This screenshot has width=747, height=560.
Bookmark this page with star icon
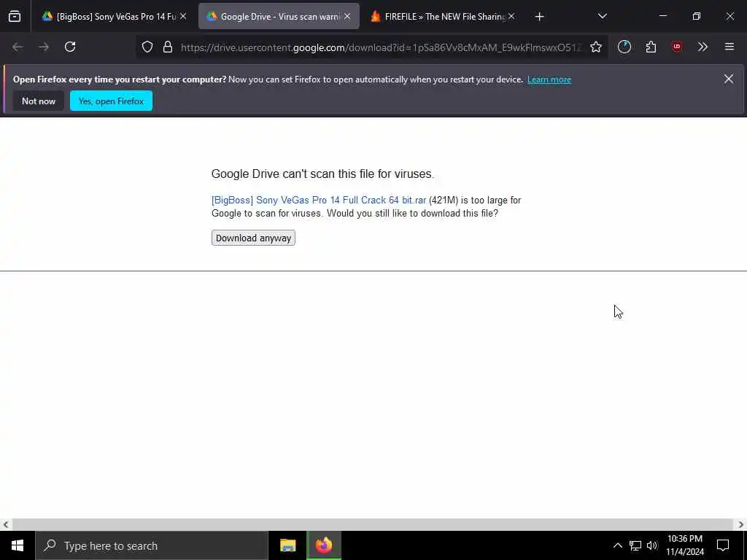596,47
